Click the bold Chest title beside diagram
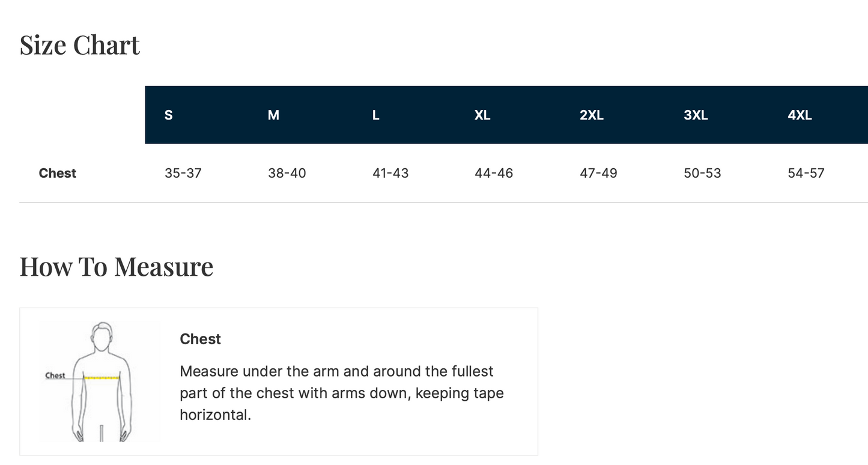 201,339
